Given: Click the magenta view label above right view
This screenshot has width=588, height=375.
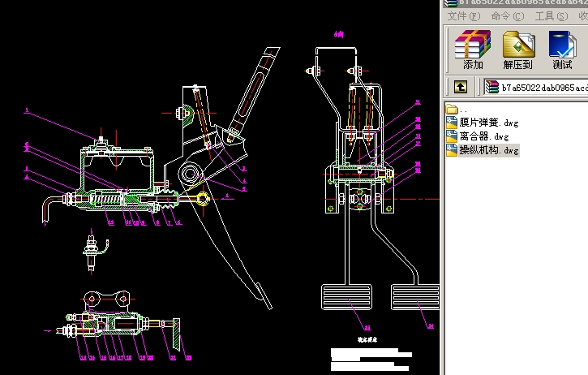Looking at the screenshot, I should click(x=339, y=35).
